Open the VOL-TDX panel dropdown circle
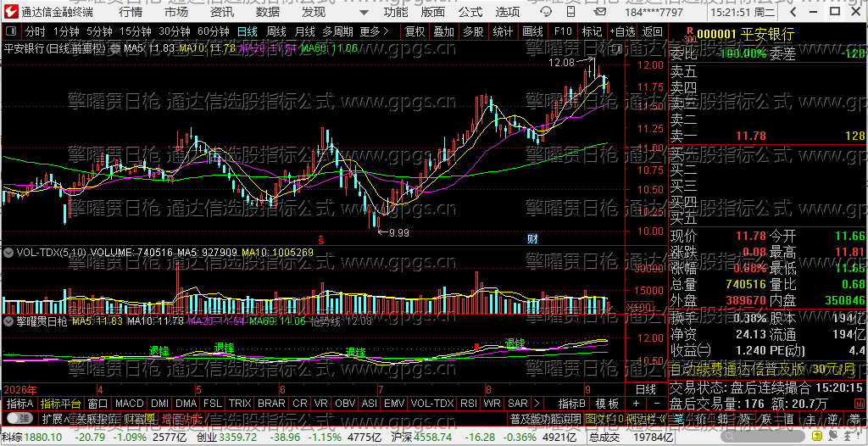This screenshot has height=446, width=868. (x=8, y=253)
